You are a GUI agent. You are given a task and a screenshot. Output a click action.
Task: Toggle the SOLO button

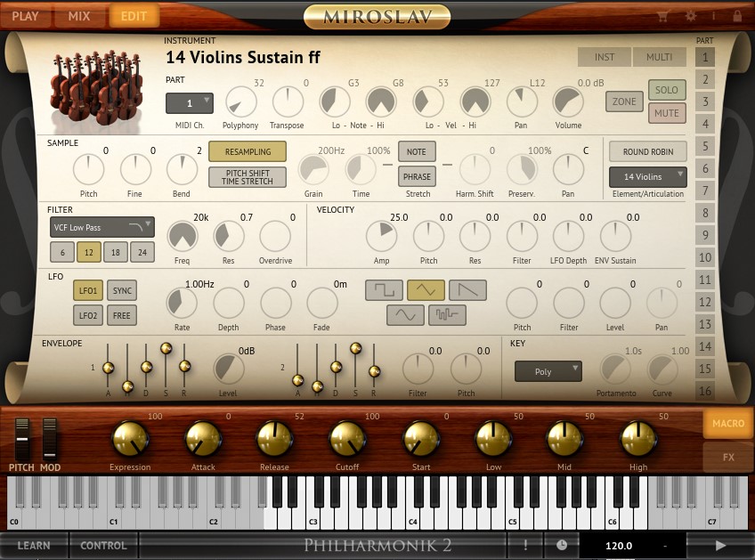(666, 90)
